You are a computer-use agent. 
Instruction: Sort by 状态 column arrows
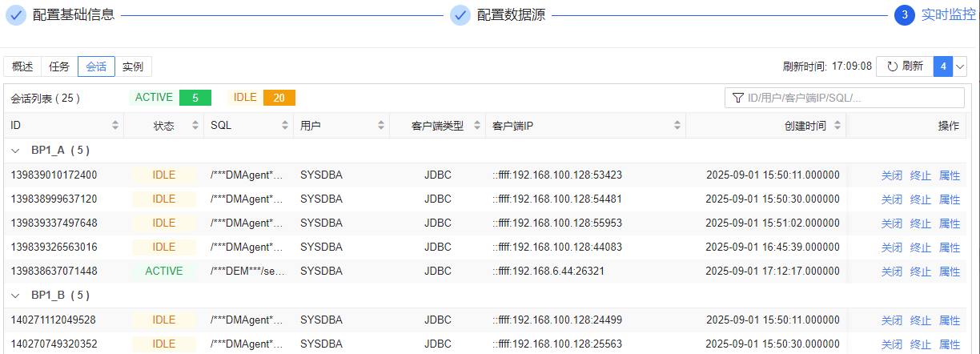coord(195,126)
